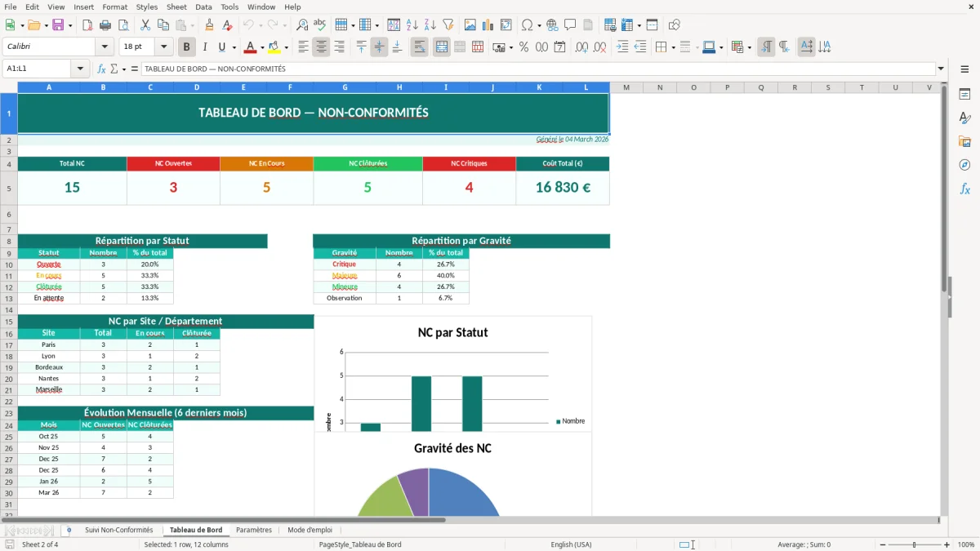Screen dimensions: 980x551
Task: Expand Name Box A1:L1 dropdown
Action: click(81, 69)
